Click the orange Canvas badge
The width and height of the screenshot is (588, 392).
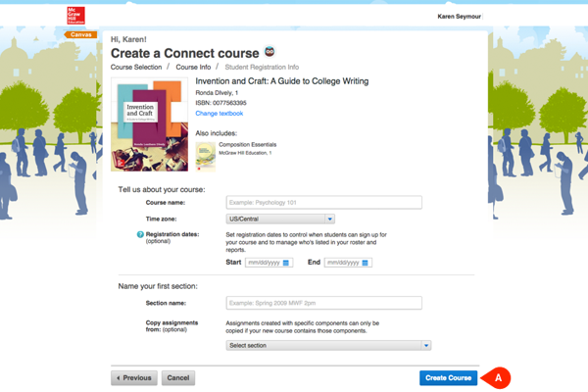pyautogui.click(x=80, y=34)
